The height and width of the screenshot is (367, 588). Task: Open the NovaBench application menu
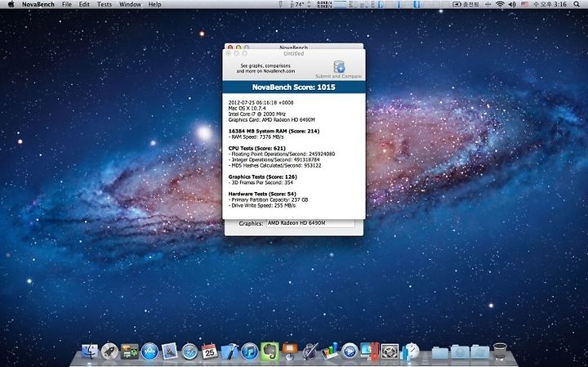coord(38,4)
